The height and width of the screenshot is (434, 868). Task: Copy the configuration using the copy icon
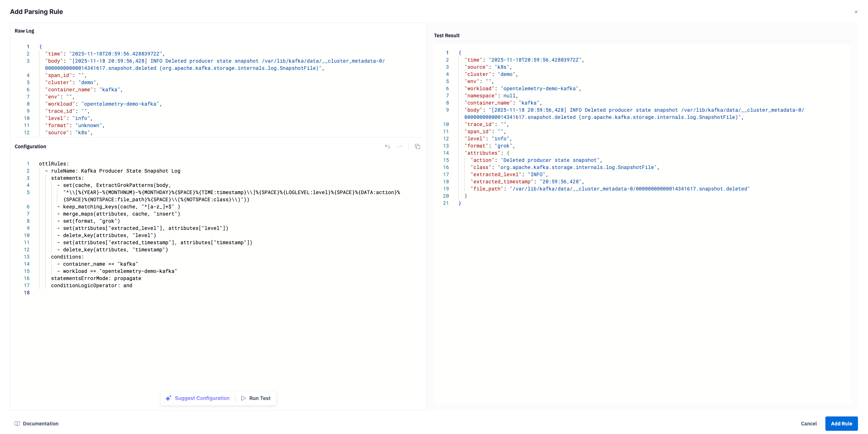pyautogui.click(x=418, y=146)
